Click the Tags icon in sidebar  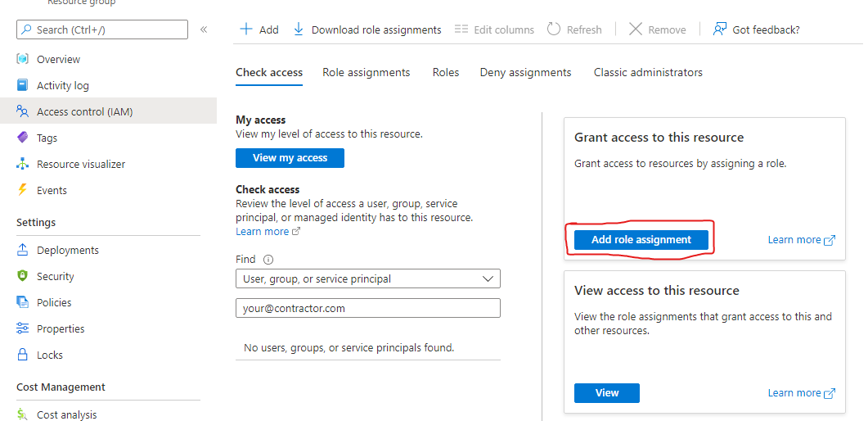[x=23, y=138]
